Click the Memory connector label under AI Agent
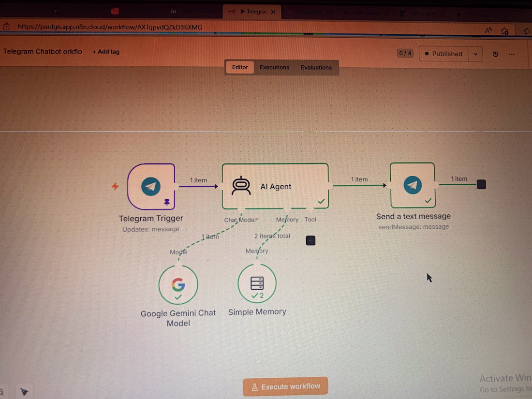 287,220
